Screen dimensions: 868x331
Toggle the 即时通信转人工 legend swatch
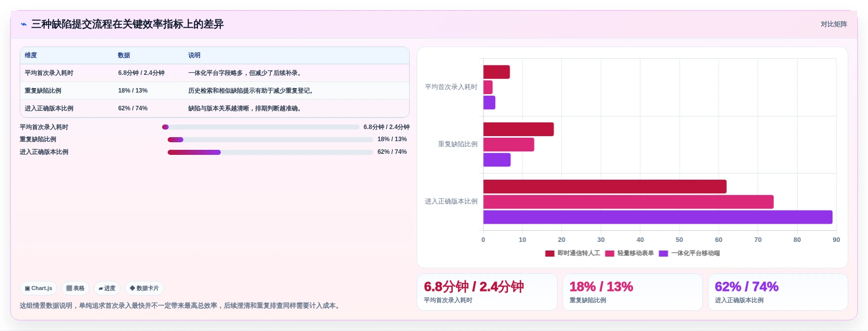click(x=549, y=254)
